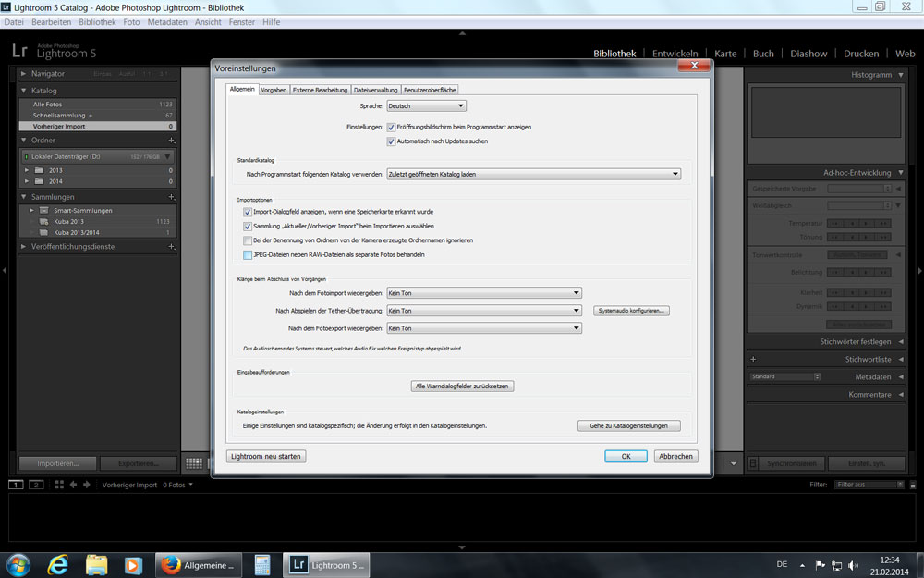The width and height of the screenshot is (924, 578).
Task: Open the Filter aus dropdown
Action: pos(869,485)
